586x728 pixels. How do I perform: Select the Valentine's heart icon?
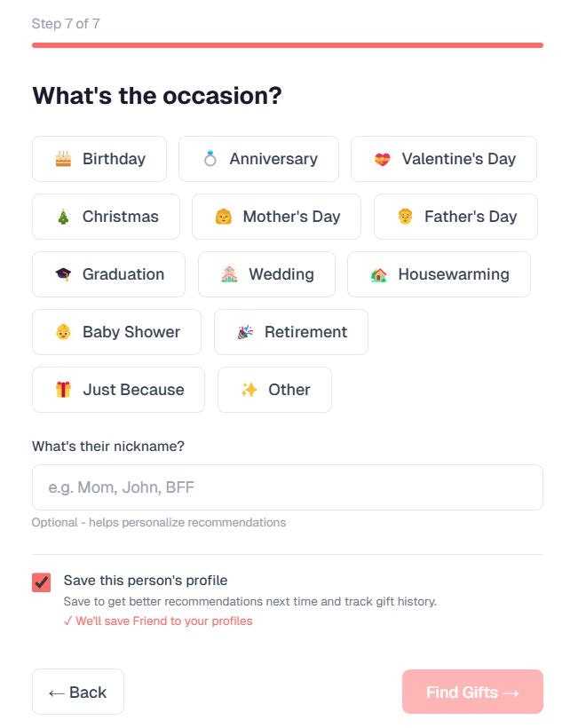coord(382,159)
